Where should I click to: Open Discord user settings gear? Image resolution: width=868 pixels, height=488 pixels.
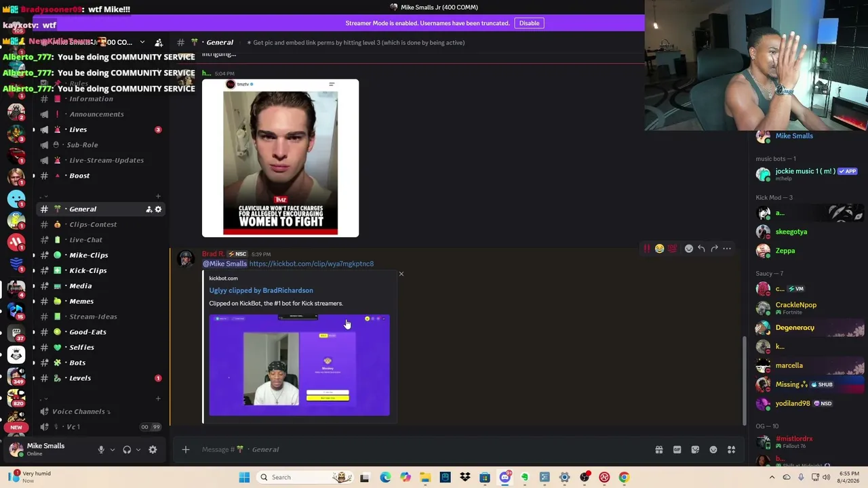coord(153,449)
